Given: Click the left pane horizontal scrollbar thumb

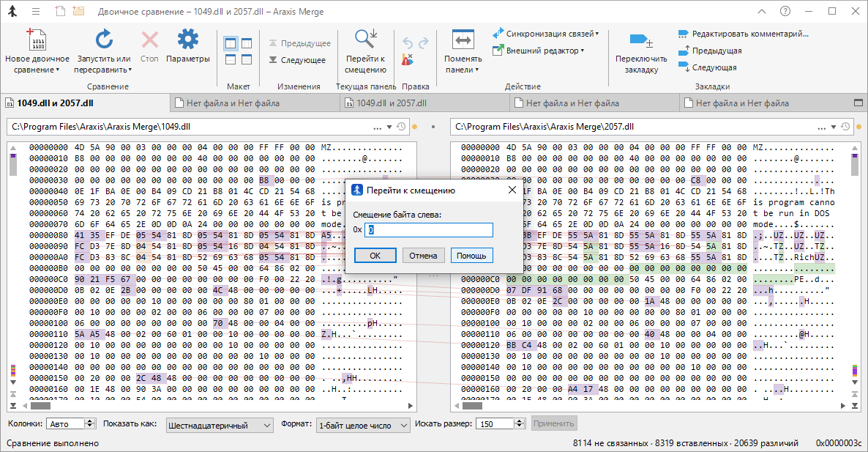Looking at the screenshot, I should pos(41,406).
